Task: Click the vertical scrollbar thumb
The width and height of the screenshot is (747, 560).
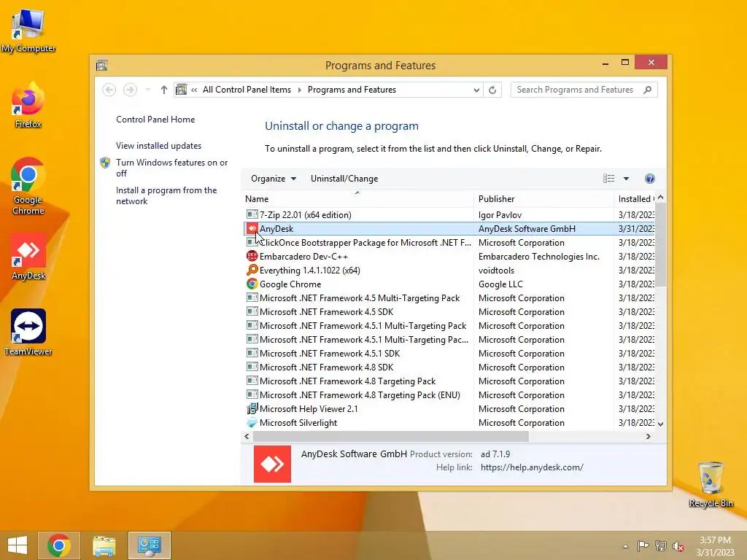Action: pos(660,245)
